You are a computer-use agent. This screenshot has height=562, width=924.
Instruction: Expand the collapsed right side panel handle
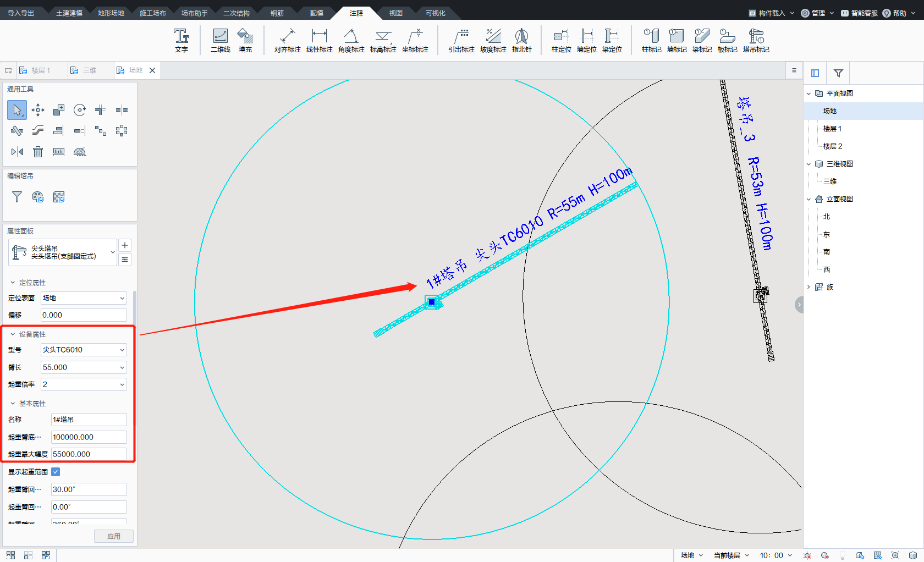[799, 305]
